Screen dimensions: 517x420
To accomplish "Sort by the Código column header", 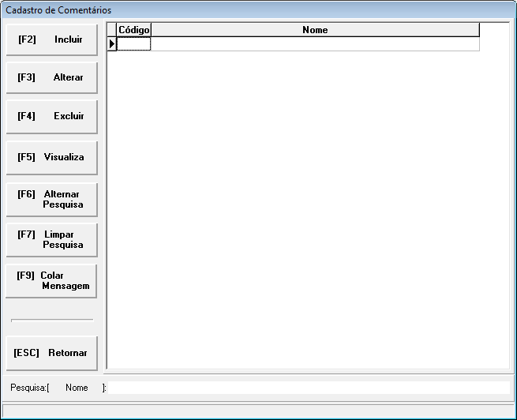I will click(133, 30).
